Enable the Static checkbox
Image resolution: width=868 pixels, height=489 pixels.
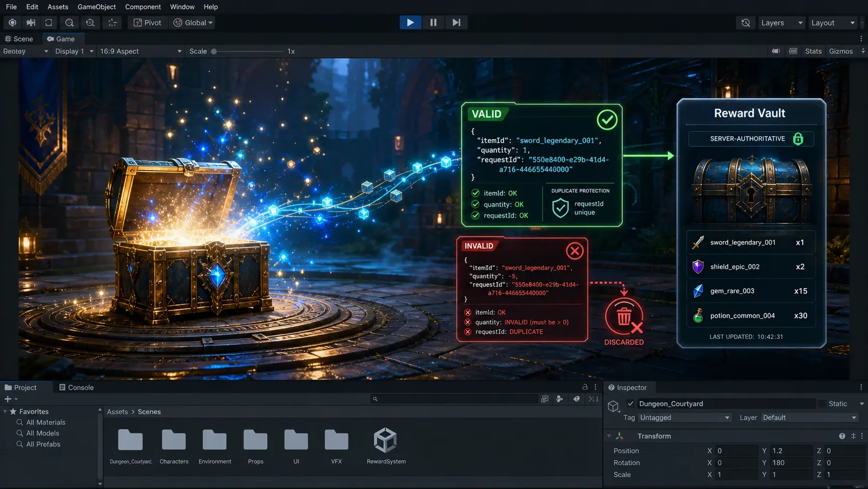[x=822, y=404]
